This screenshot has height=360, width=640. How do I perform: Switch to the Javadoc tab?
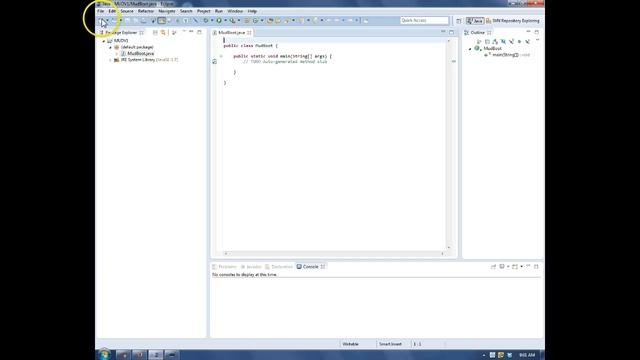click(x=251, y=267)
